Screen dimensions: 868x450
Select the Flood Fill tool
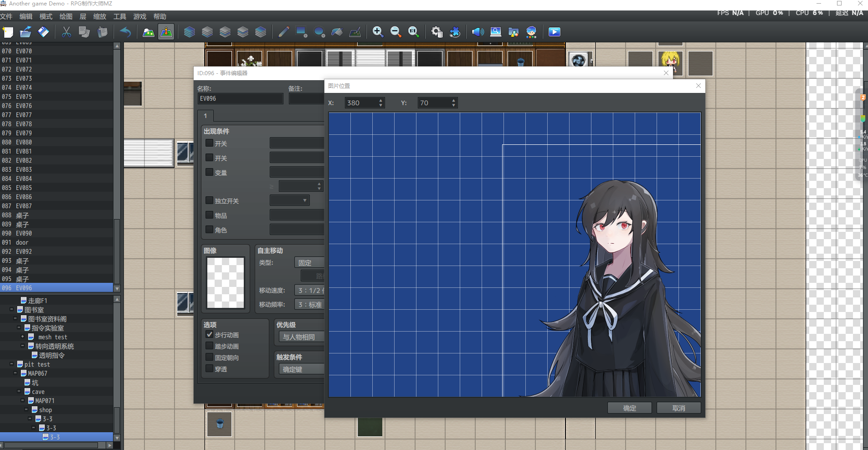tap(337, 32)
